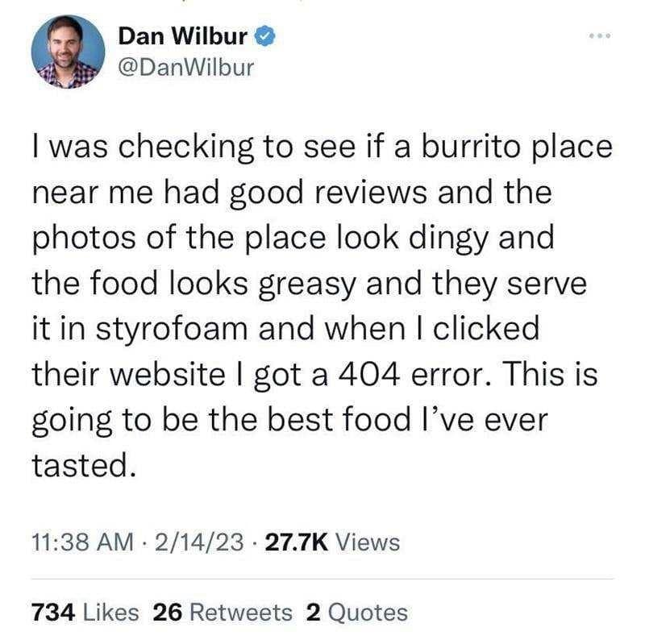Click the final word 'tasted.' in the tweet

[84, 465]
